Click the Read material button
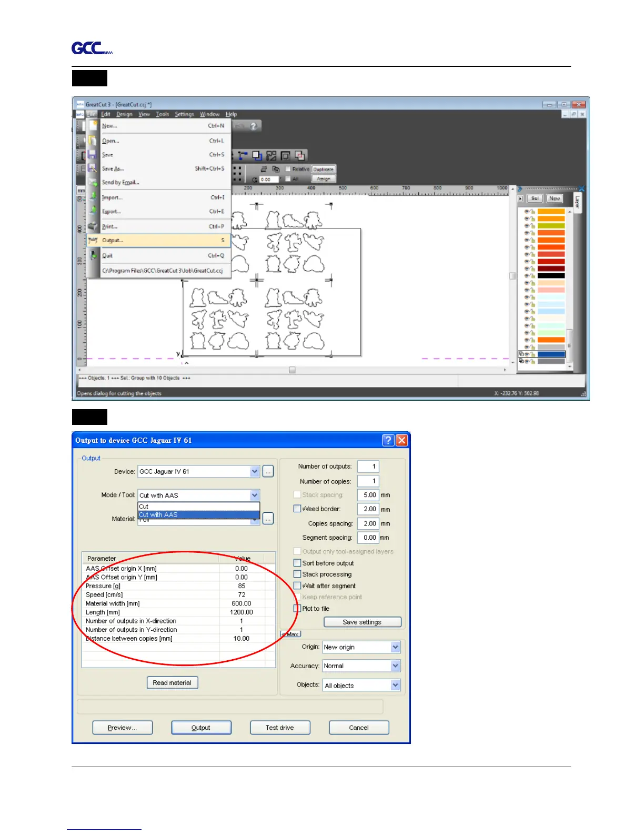 tap(173, 683)
